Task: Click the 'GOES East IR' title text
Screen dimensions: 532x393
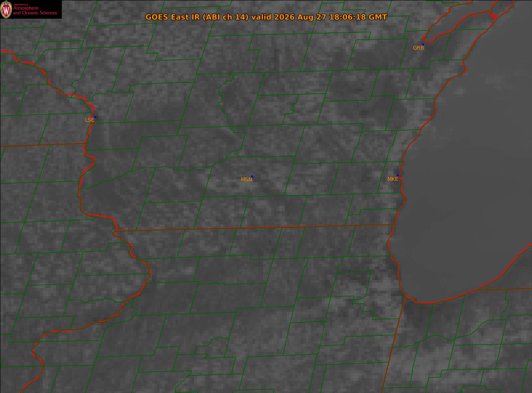Action: click(173, 17)
